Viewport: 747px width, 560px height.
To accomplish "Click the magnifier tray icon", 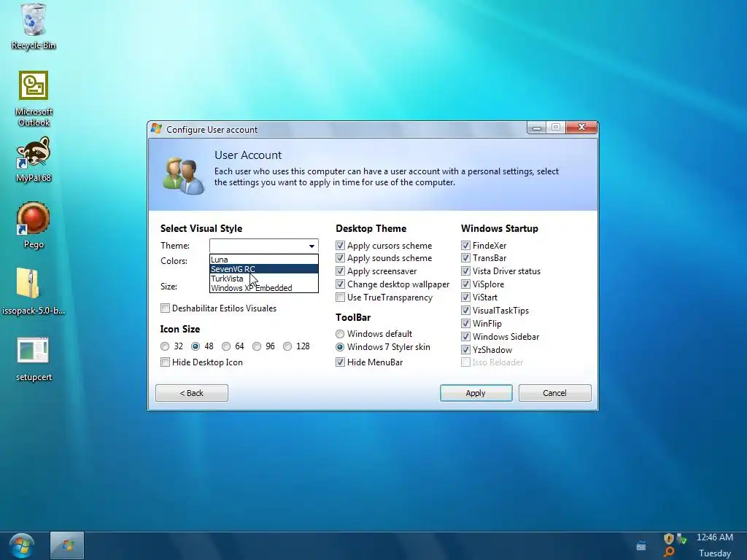I will (x=669, y=553).
